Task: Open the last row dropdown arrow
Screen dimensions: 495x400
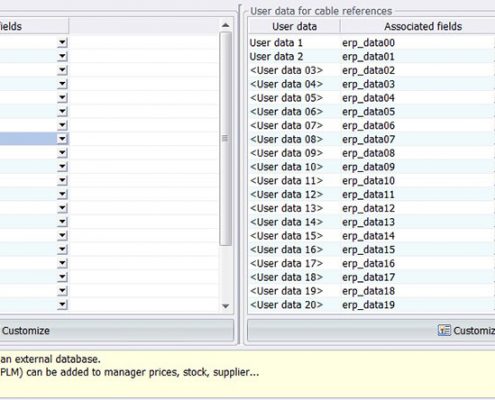Action: (62, 305)
